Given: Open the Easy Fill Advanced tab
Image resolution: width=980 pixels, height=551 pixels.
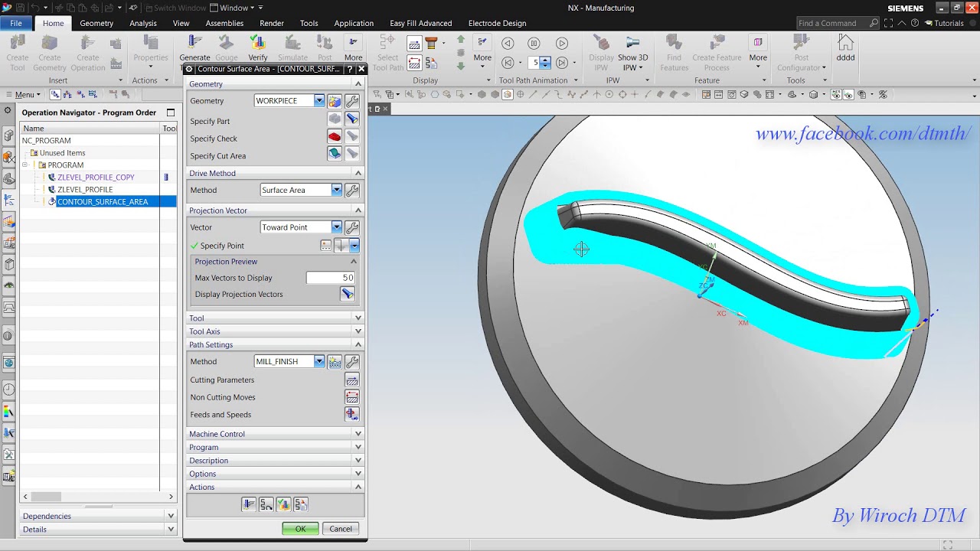Looking at the screenshot, I should (x=420, y=23).
